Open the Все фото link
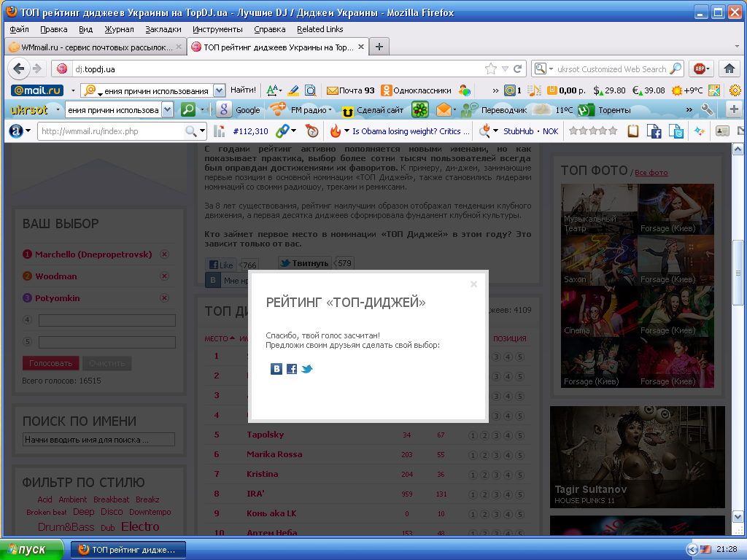 [651, 172]
